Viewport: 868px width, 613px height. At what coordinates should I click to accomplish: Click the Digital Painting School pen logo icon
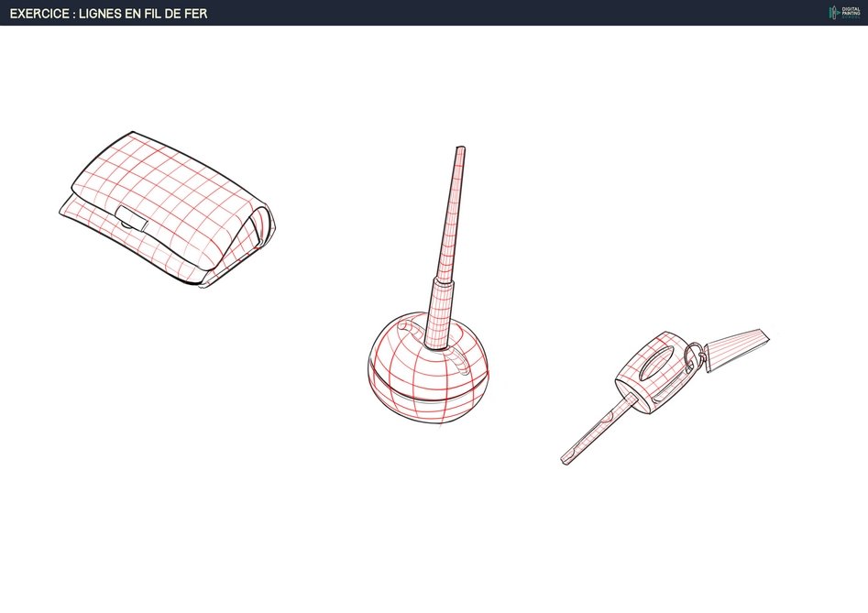point(834,13)
